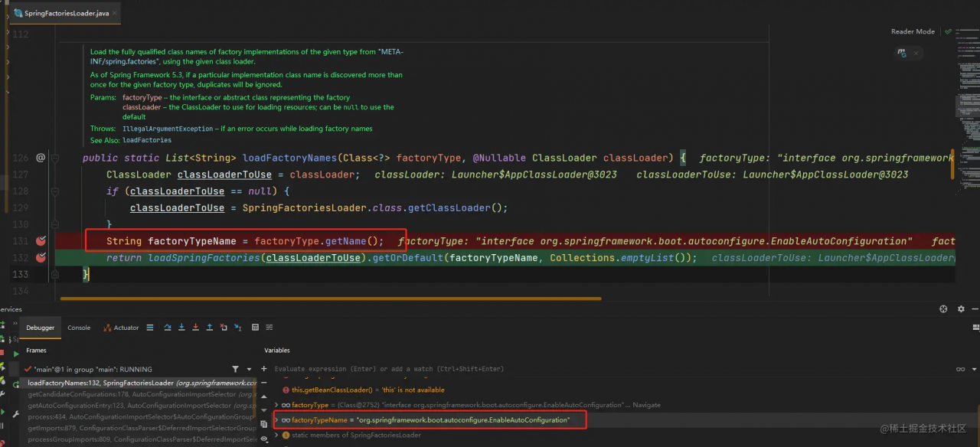Screen dimensions: 980x447
Task: Click the Step Into debugger icon
Action: [x=181, y=328]
